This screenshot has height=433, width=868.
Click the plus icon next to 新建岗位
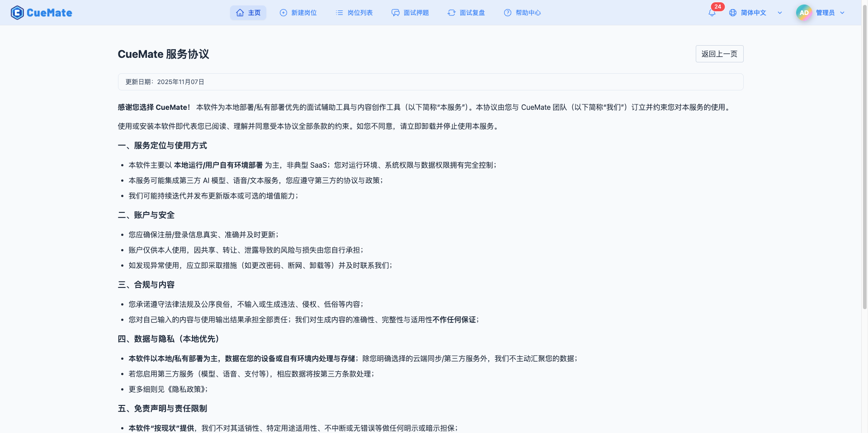(283, 13)
